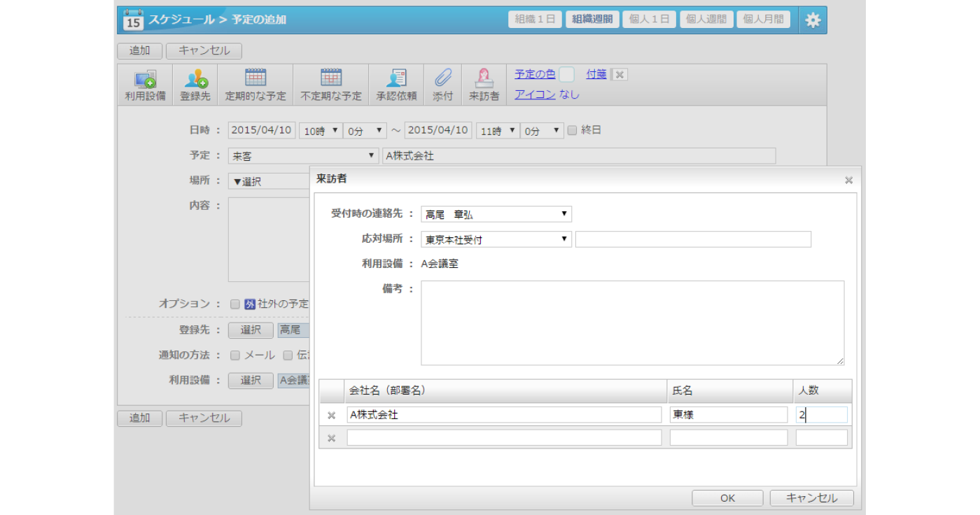This screenshot has height=515, width=980.
Task: Click the 氏名 field containing 東様
Action: (729, 415)
